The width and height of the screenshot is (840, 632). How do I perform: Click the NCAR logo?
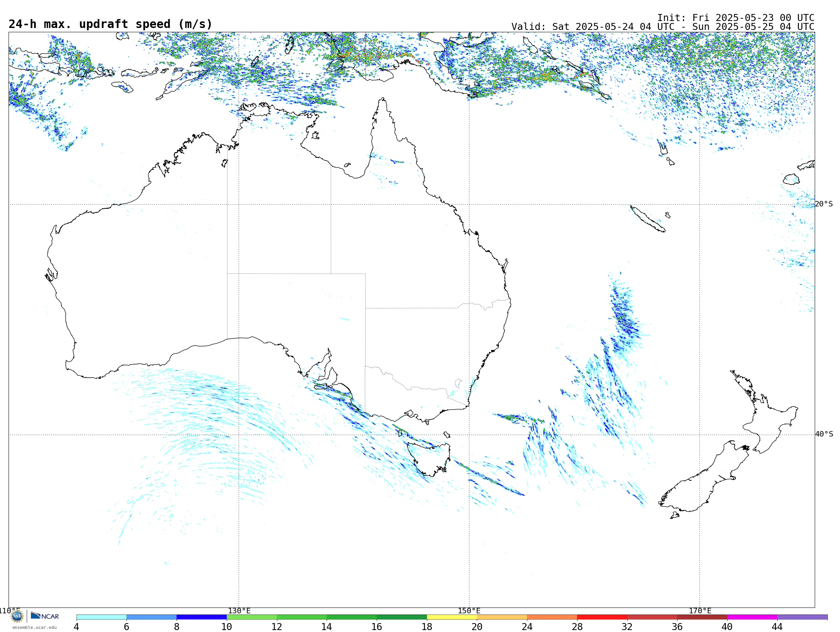[x=45, y=616]
